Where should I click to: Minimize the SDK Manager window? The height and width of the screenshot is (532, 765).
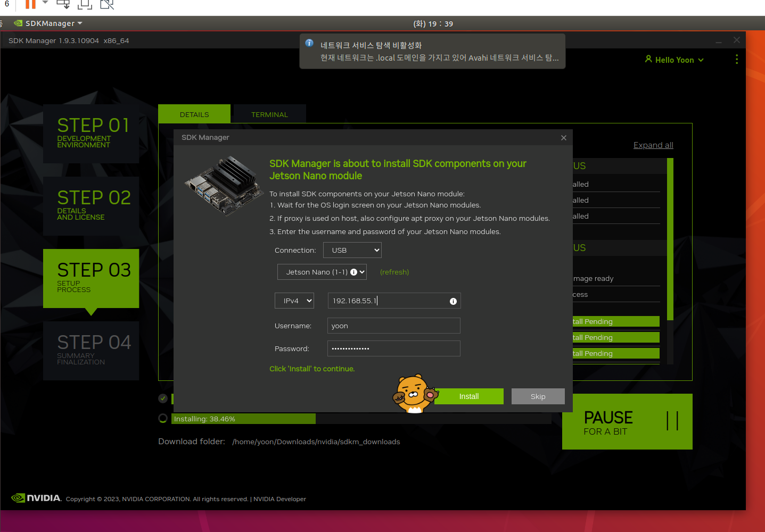coord(719,41)
